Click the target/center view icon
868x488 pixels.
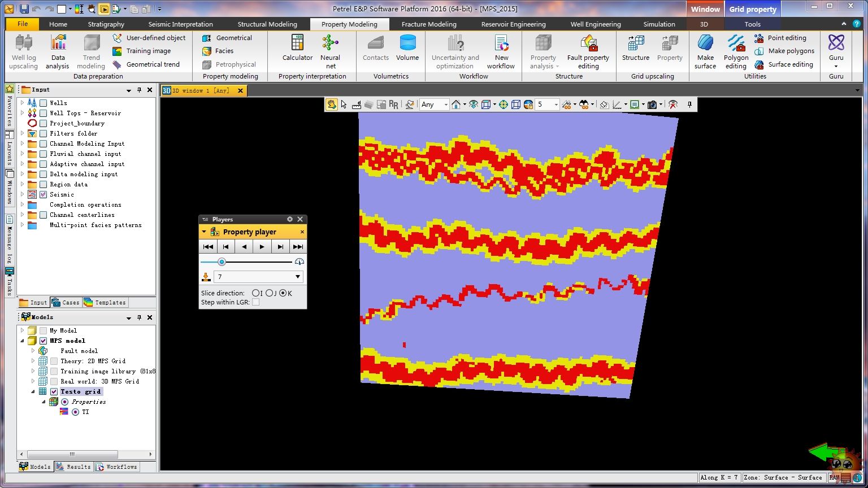point(503,104)
